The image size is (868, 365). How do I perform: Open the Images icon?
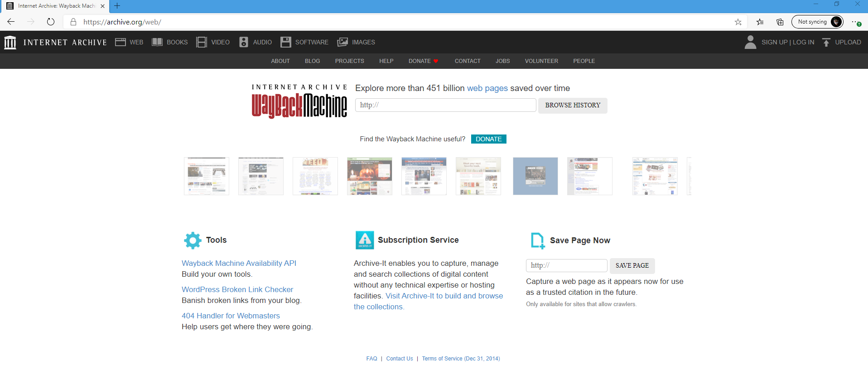[x=342, y=42]
